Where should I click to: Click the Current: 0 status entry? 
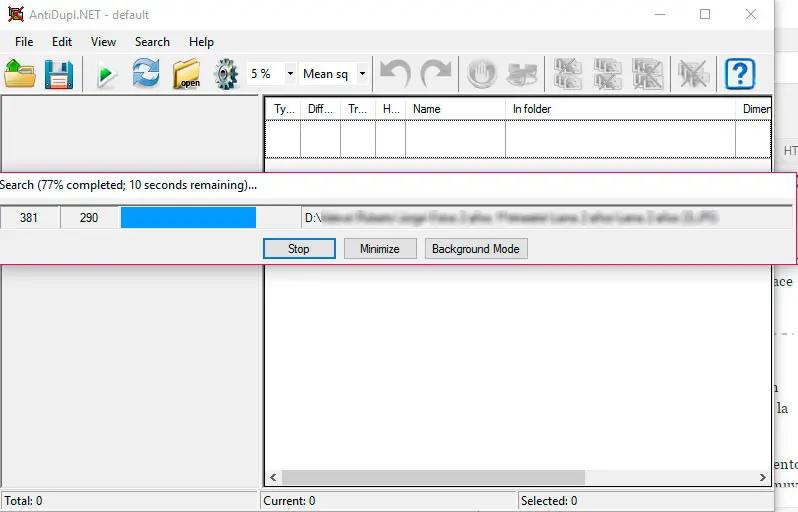pos(289,501)
